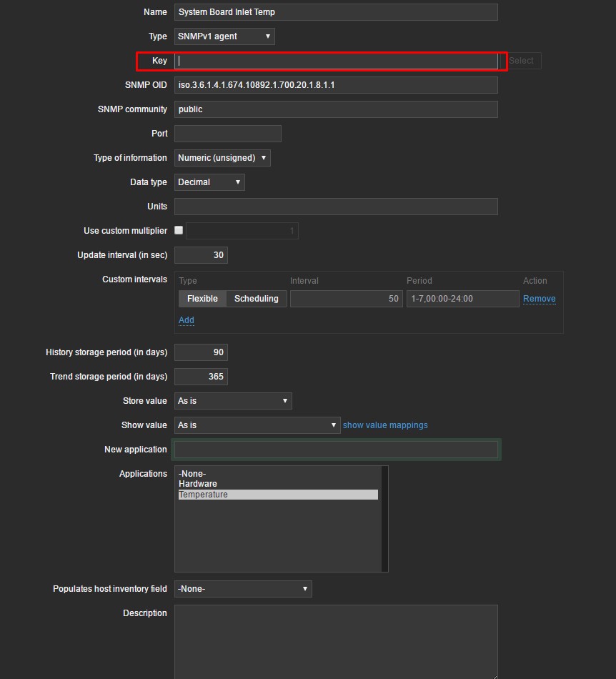Enable the Use custom multiplier checkbox
The width and height of the screenshot is (616, 679).
(x=179, y=230)
